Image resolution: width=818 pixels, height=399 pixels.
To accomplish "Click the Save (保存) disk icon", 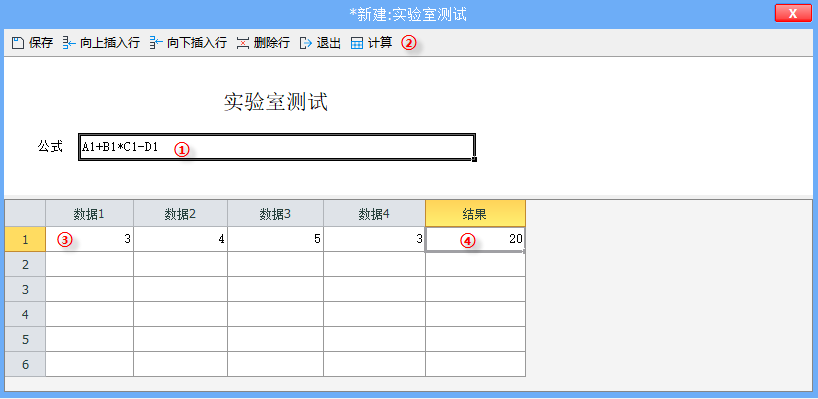I will click(x=18, y=43).
